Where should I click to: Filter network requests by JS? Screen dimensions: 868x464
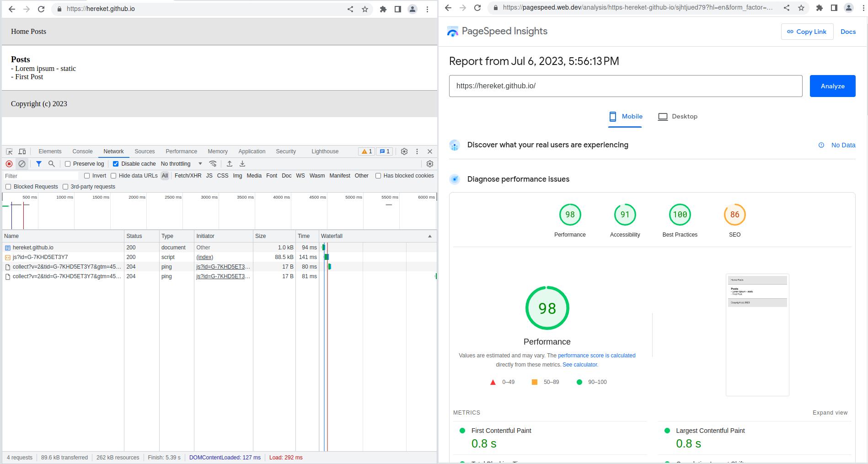[209, 176]
